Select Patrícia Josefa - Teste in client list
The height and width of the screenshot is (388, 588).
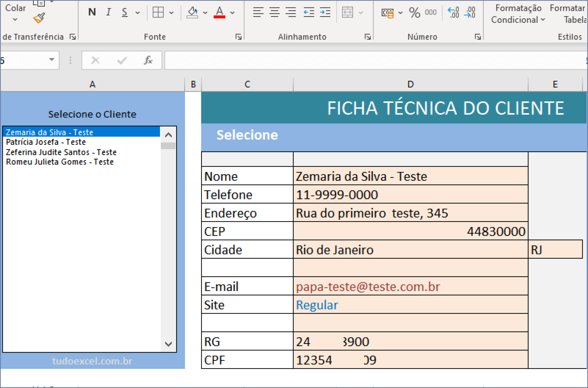[45, 142]
